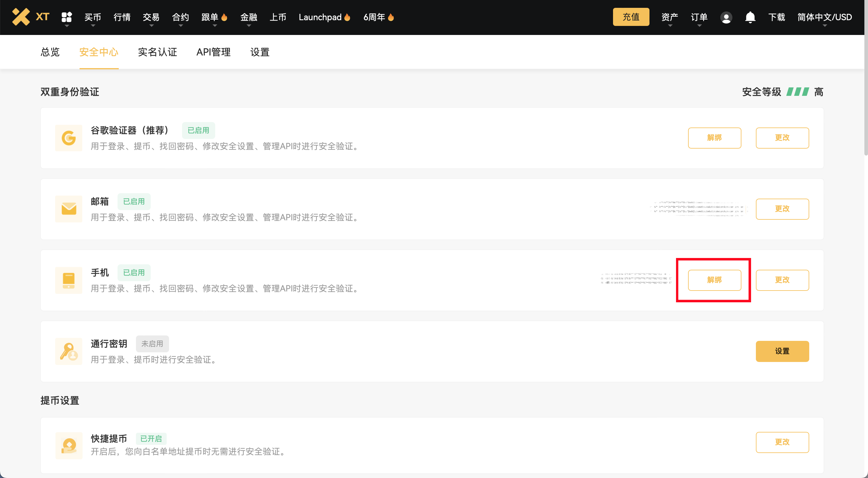Switch to the API管理 tab

click(x=213, y=52)
